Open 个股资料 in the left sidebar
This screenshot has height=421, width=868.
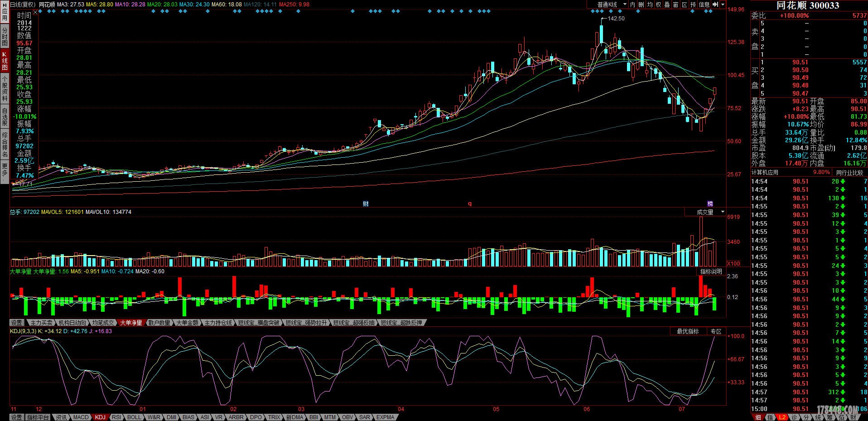[x=5, y=88]
